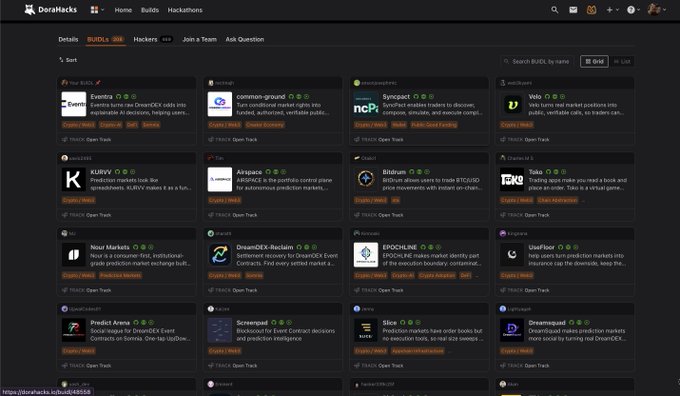This screenshot has width=680, height=396.
Task: Open the Airspace project title
Action: tap(249, 172)
